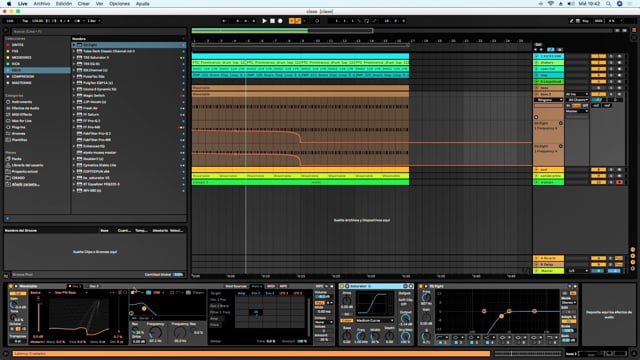The image size is (640, 360).
Task: Open the Apple menu
Action: point(9,4)
